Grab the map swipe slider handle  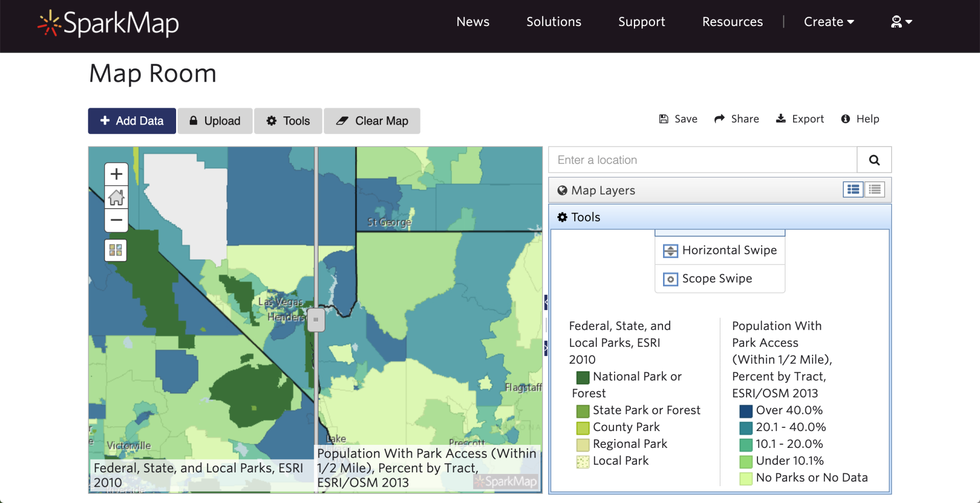coord(316,320)
